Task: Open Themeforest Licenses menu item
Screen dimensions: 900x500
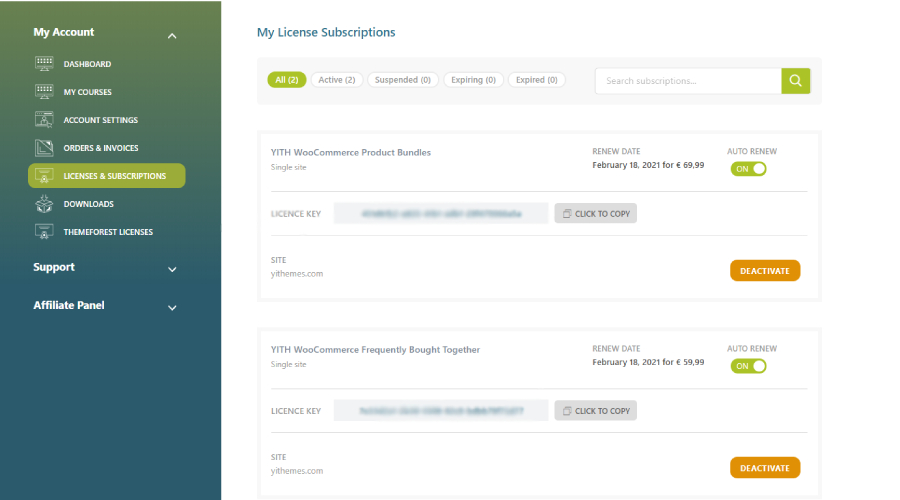Action: 108,232
